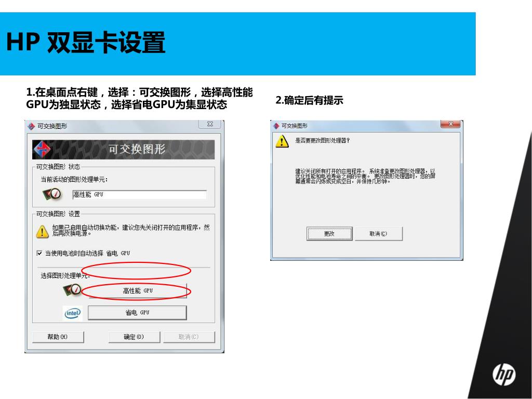Click the yellow warning icon in settings section
The height and width of the screenshot is (399, 532).
42,231
